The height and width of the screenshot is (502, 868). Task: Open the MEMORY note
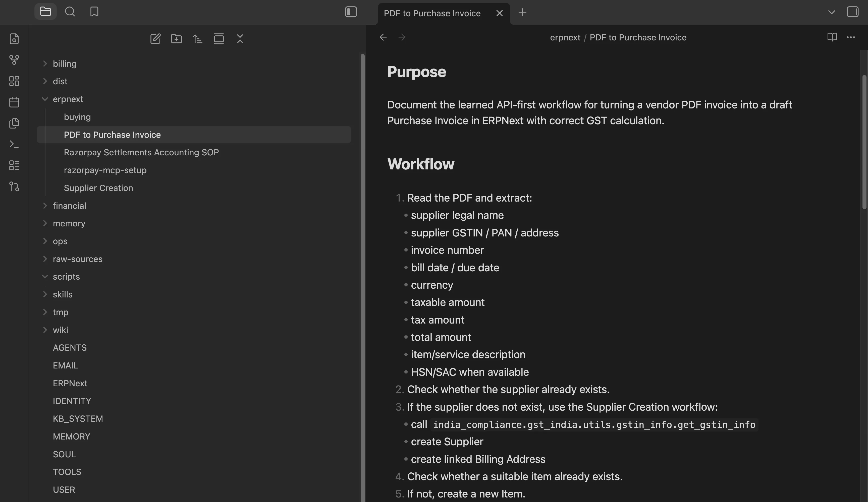(x=71, y=436)
